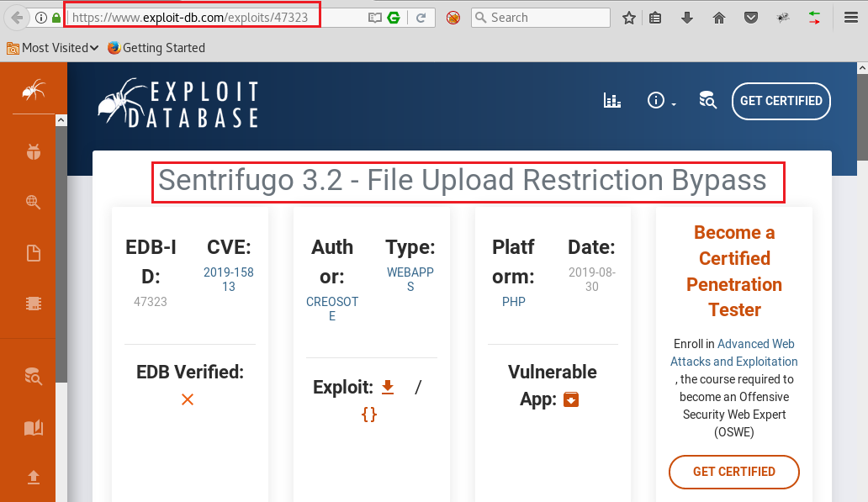The image size is (868, 502).
Task: Click page scrollbar up arrow at right
Action: (862, 68)
